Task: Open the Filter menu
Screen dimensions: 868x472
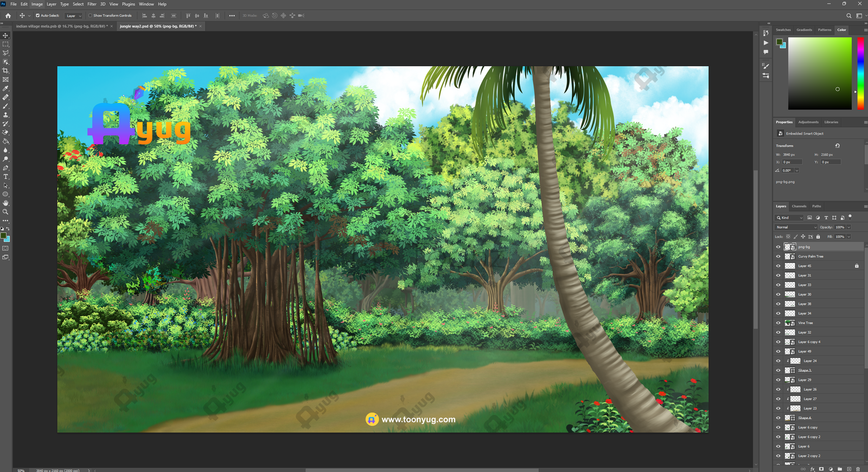Action: (92, 4)
